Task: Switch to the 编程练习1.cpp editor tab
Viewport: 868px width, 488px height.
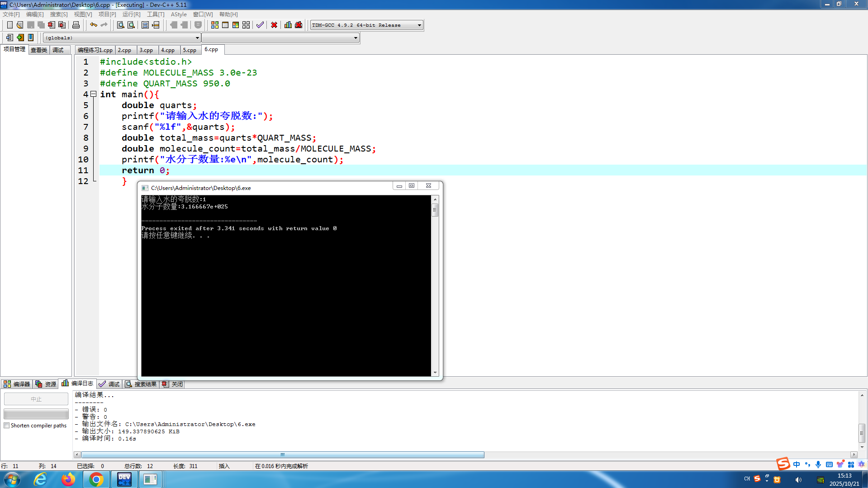Action: pyautogui.click(x=95, y=50)
